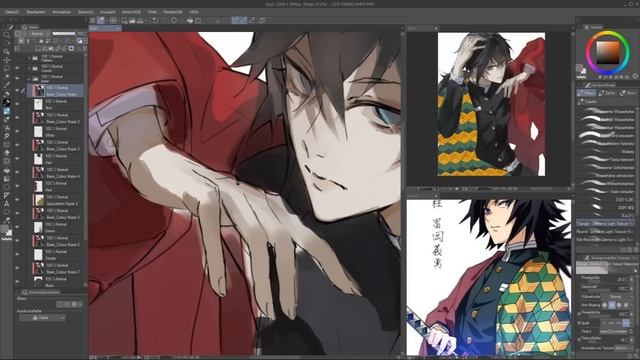Image resolution: width=640 pixels, height=360 pixels.
Task: Expand the topmost Pattern layer folder
Action: [x=29, y=58]
